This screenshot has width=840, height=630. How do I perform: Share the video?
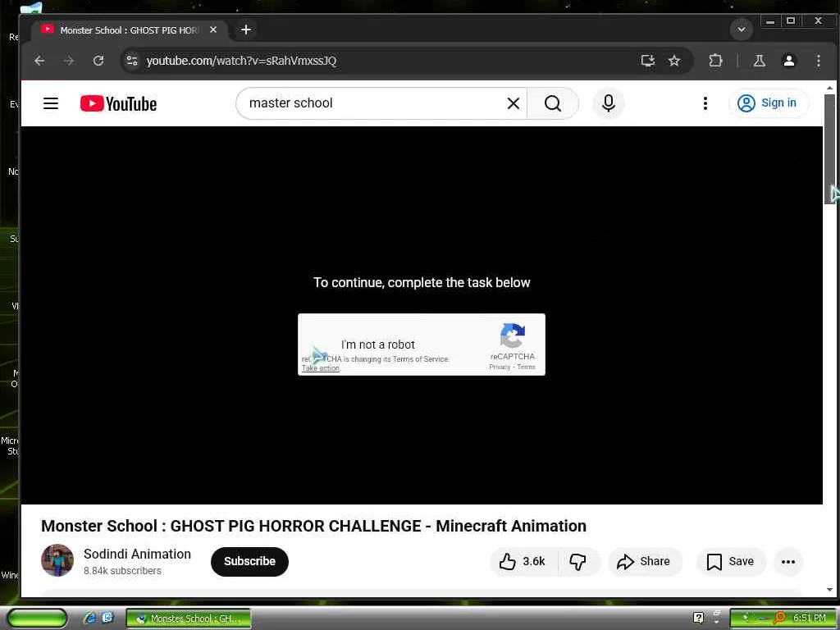pos(643,561)
